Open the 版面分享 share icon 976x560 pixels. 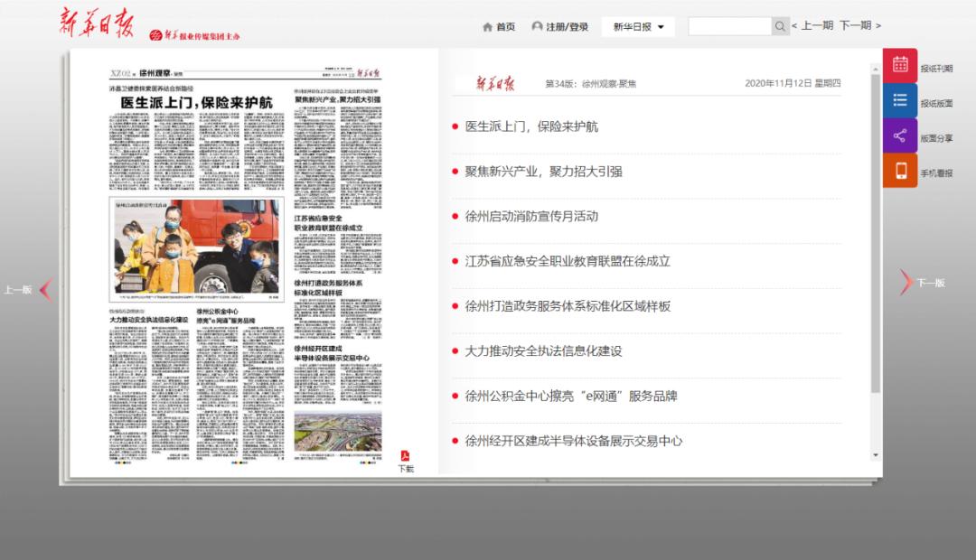click(899, 135)
